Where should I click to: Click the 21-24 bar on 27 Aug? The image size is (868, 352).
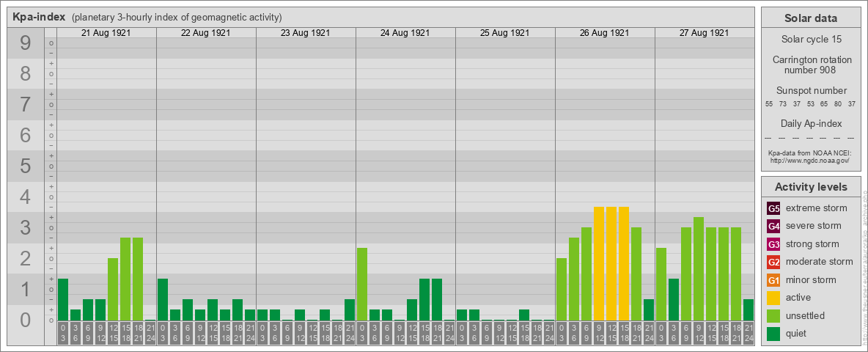(x=749, y=310)
